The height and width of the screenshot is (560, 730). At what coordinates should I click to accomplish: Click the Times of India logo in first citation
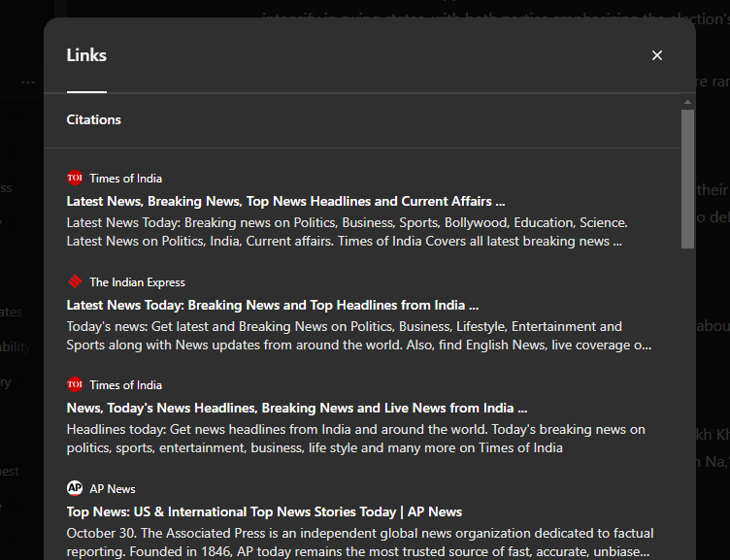[x=75, y=178]
